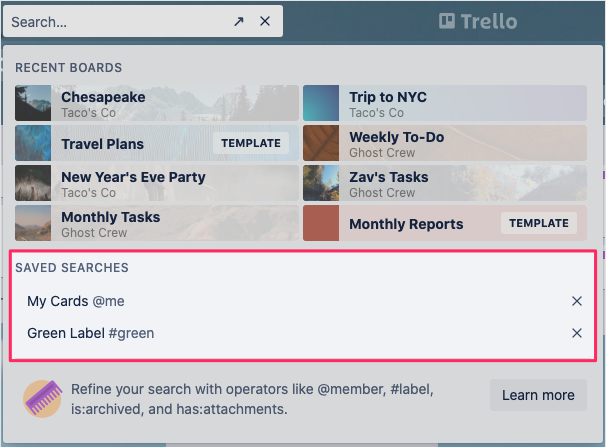This screenshot has height=447, width=606.
Task: Open the Trip to NYC board
Action: (x=445, y=103)
